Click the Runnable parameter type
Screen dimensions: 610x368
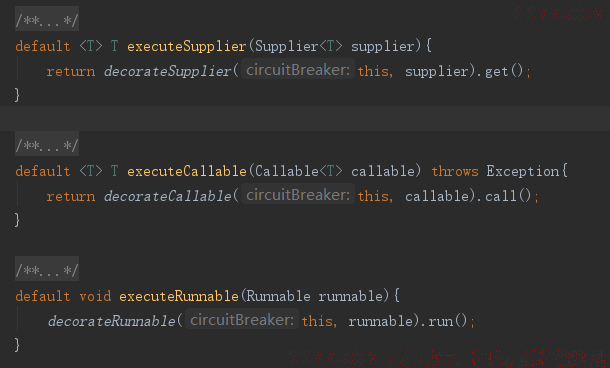click(x=279, y=296)
